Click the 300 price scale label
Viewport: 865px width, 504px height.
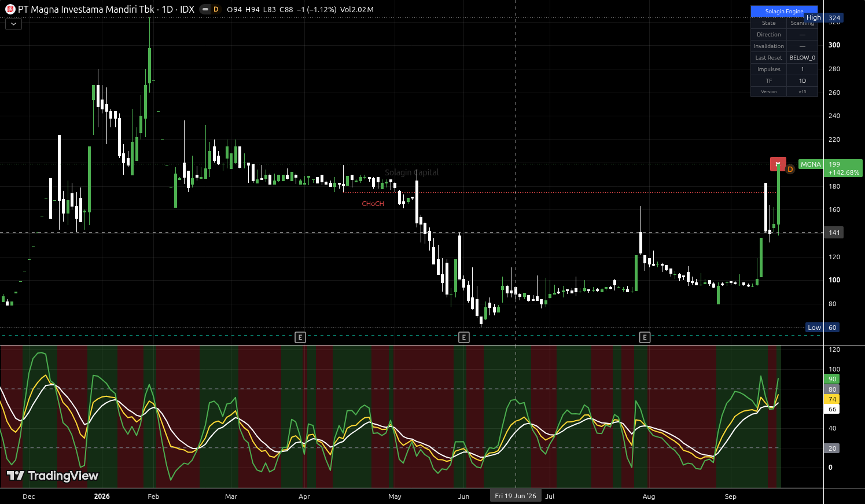834,45
